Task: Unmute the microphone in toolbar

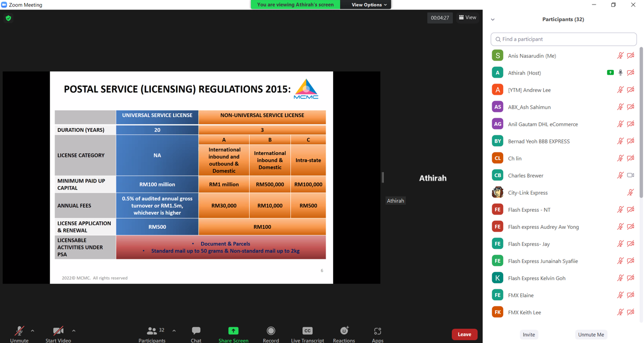Action: click(x=19, y=331)
